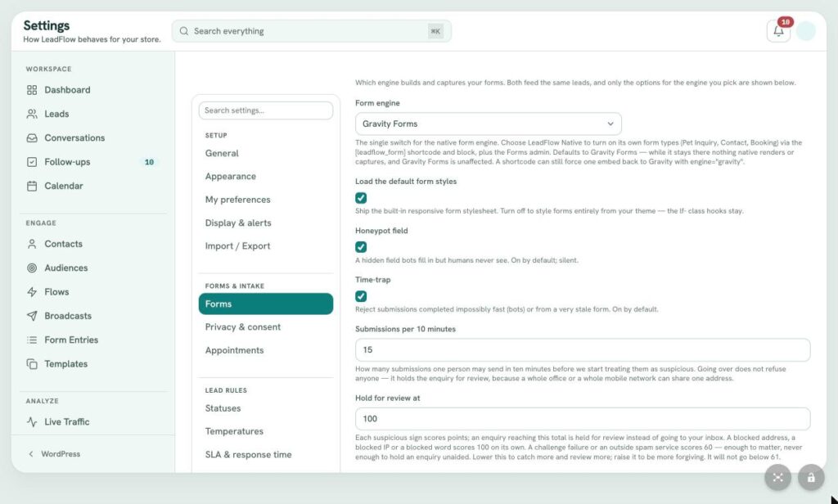
Task: Open Dashboard via its grid icon
Action: point(32,90)
